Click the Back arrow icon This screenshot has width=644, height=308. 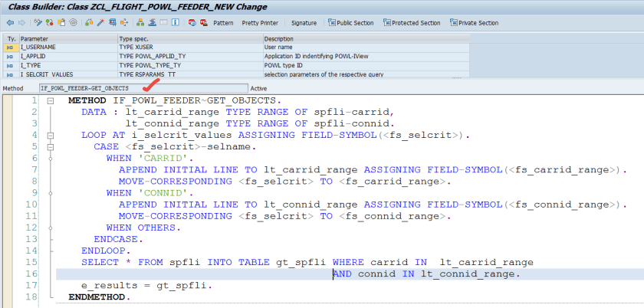tap(10, 23)
